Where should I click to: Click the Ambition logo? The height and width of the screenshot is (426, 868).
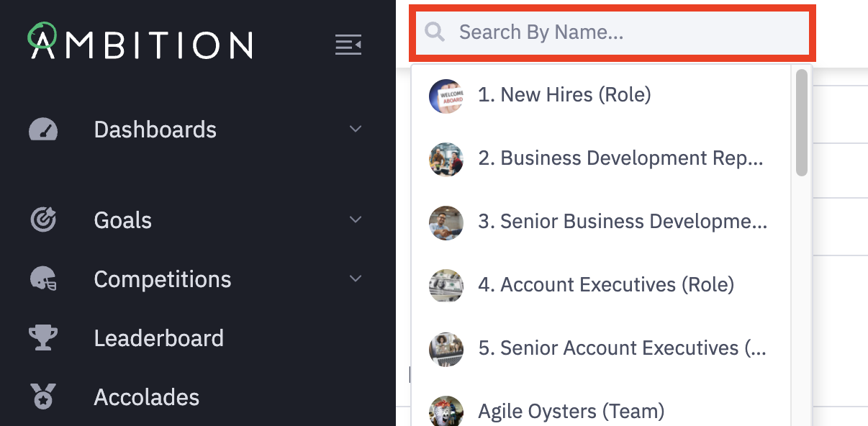[x=140, y=44]
